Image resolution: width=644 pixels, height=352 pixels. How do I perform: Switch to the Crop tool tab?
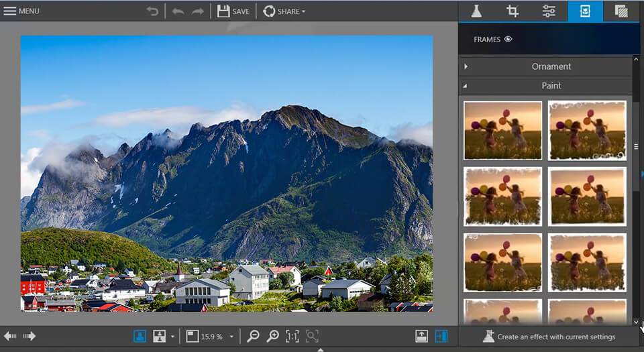pyautogui.click(x=513, y=11)
